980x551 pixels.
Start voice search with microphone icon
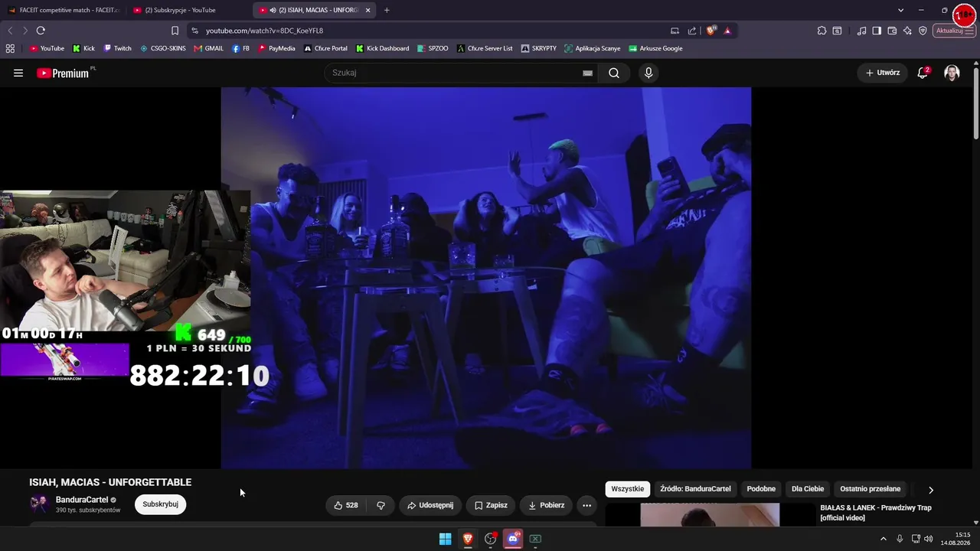(x=648, y=73)
